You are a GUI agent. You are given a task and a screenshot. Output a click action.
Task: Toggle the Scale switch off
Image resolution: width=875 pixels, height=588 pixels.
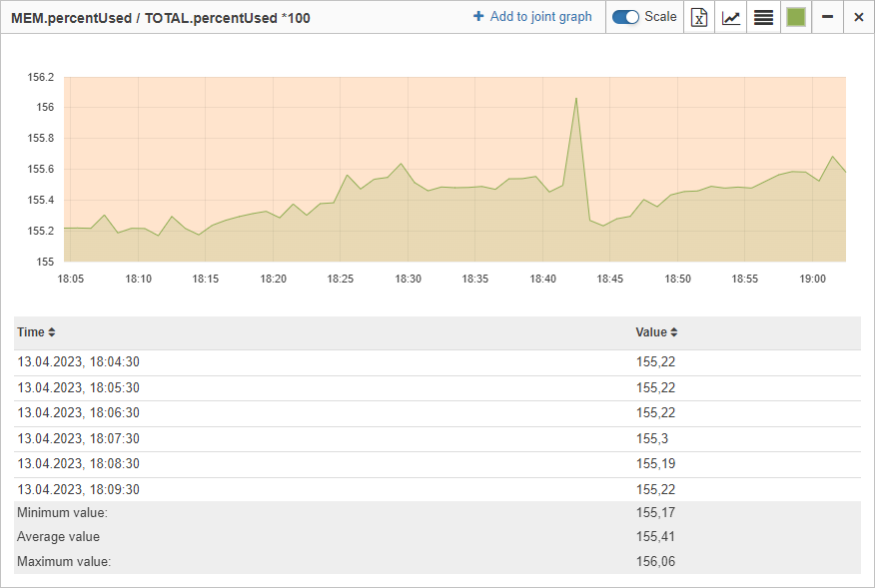pyautogui.click(x=625, y=17)
